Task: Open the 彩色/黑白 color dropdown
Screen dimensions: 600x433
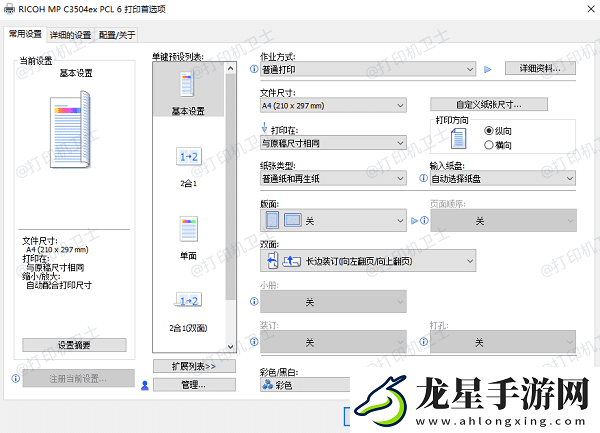Action: (x=305, y=385)
